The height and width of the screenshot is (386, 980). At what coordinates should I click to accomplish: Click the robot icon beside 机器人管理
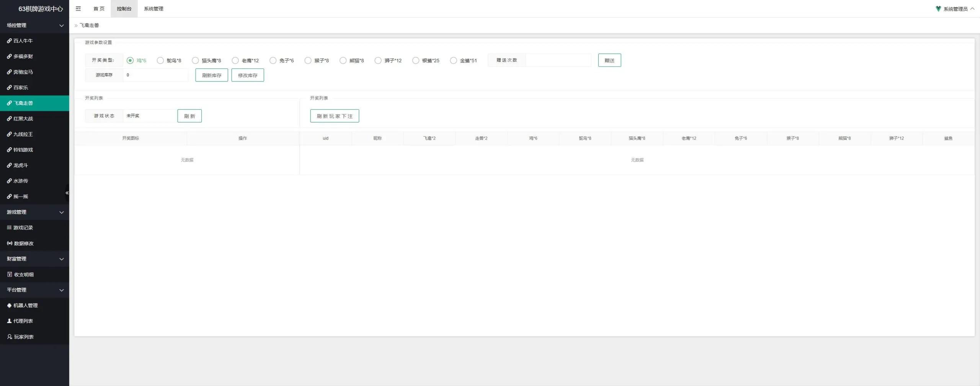(9, 305)
